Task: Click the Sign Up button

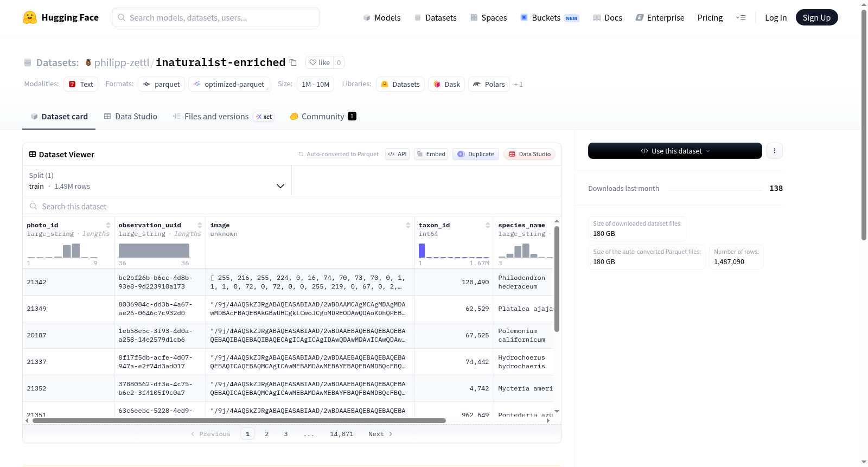Action: [816, 17]
